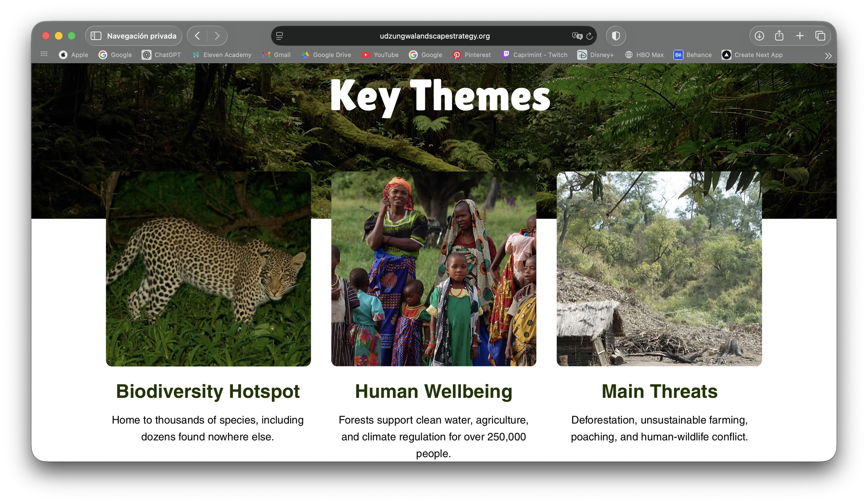Click the translate page icon

pos(577,36)
